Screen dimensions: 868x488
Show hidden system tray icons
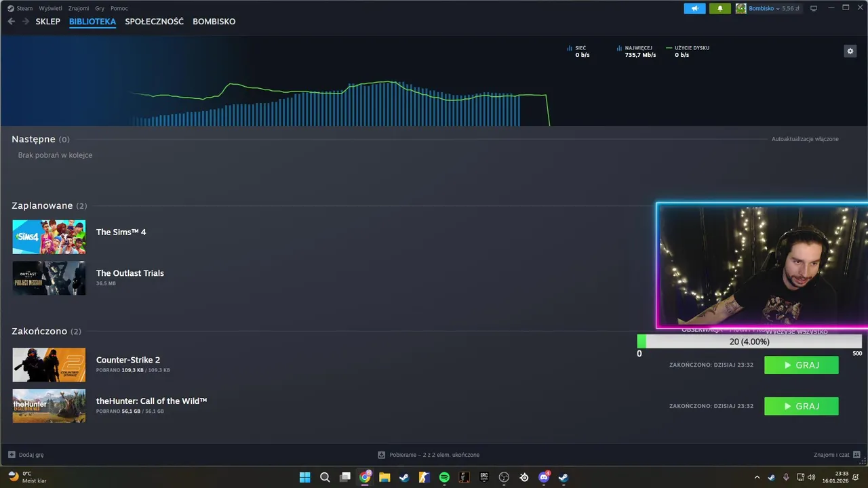point(757,477)
